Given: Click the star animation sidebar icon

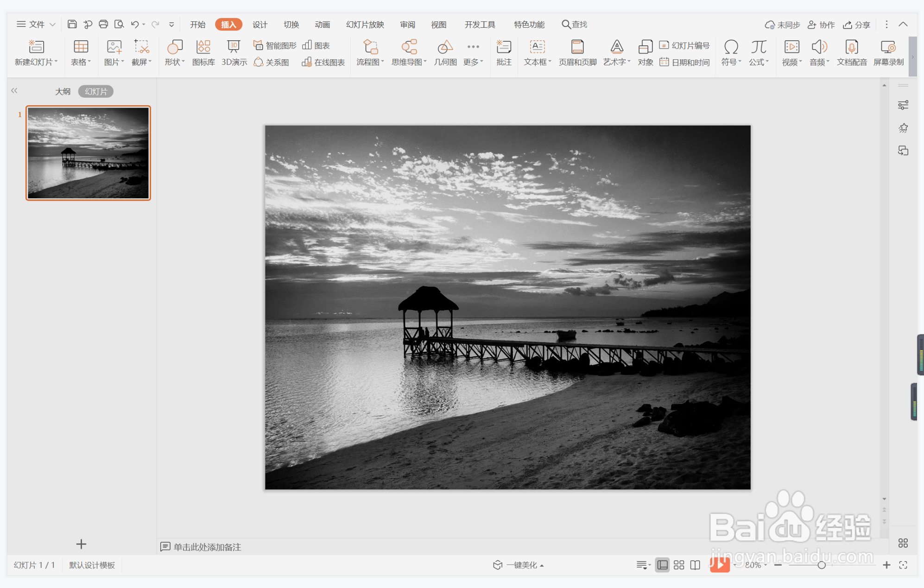Looking at the screenshot, I should [903, 128].
